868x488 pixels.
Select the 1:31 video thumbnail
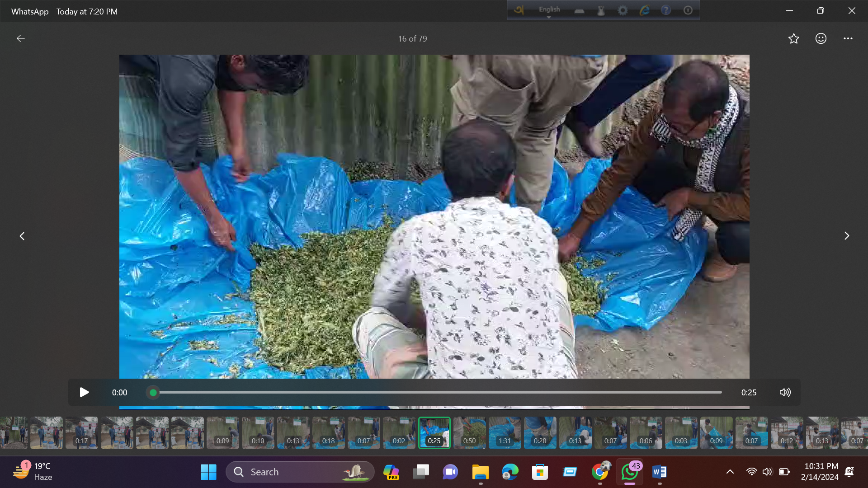(505, 433)
